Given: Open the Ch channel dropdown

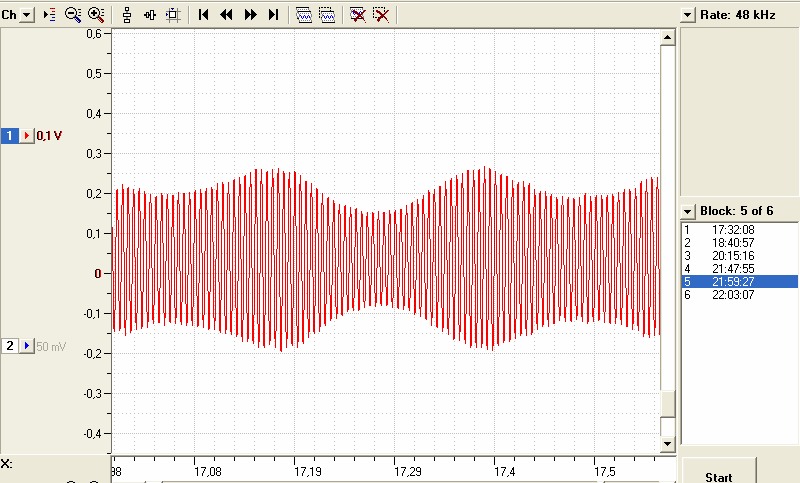Looking at the screenshot, I should pyautogui.click(x=28, y=15).
